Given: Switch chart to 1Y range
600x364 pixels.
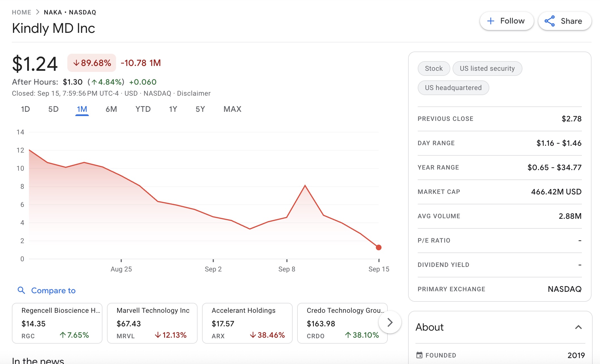Looking at the screenshot, I should (173, 109).
